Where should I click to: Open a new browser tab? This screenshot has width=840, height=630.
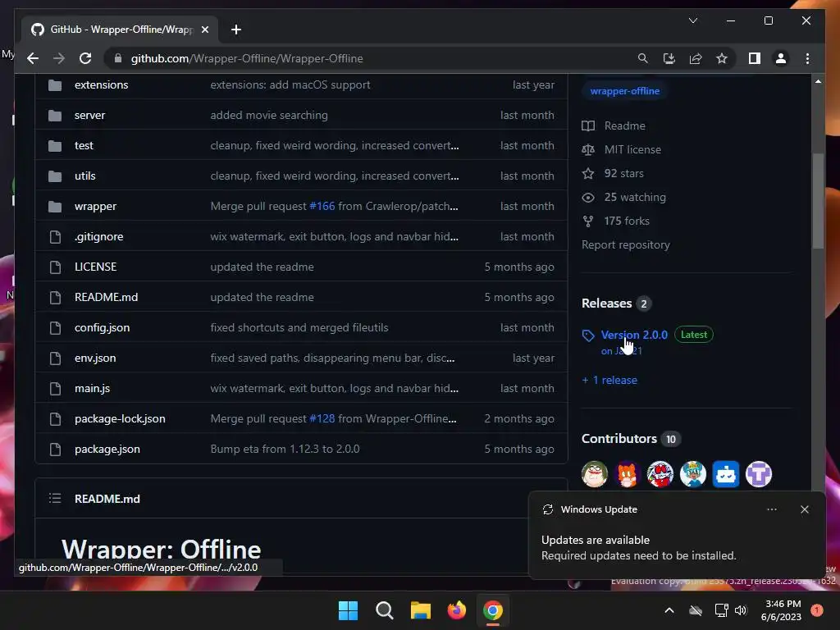[236, 30]
